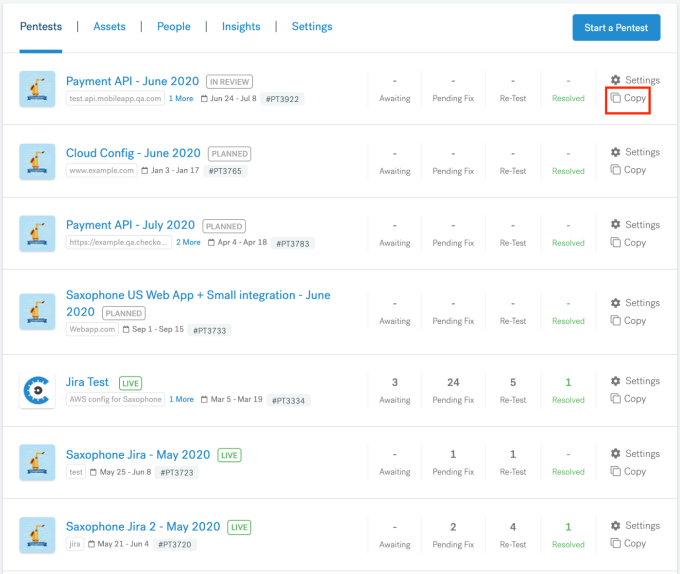Click calendar icon beside Mar 5 - Mar 19

pos(204,400)
